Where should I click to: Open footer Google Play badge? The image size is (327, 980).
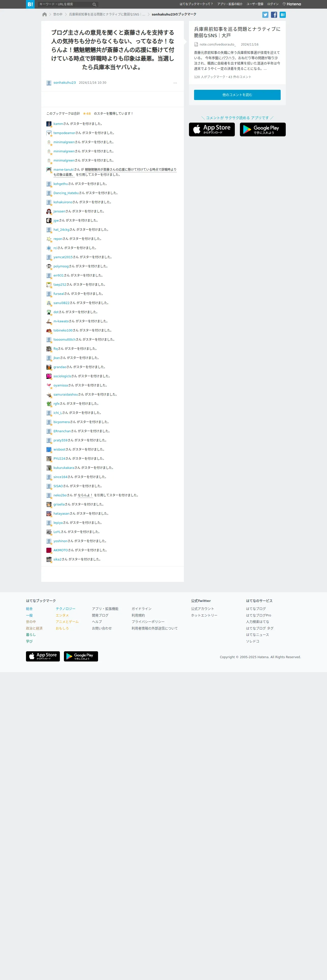[81, 656]
